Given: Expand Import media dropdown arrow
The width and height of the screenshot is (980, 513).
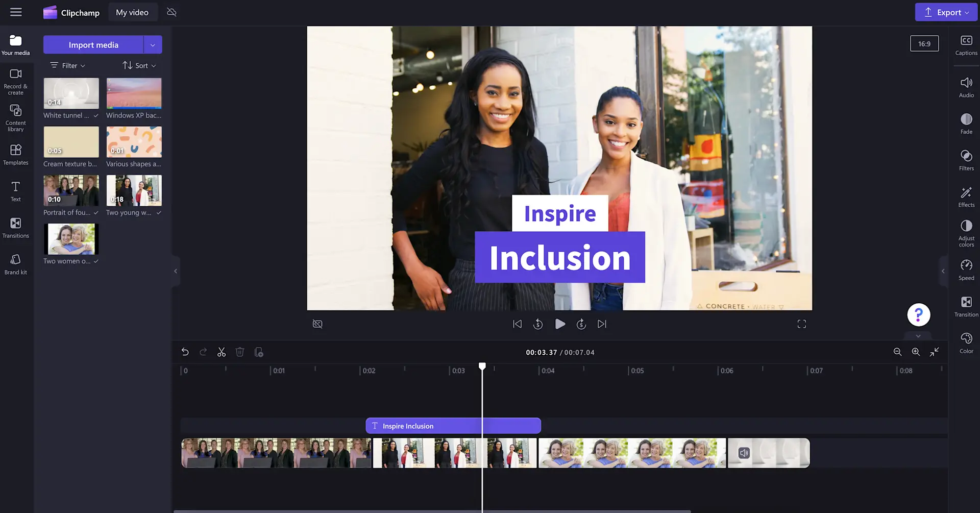Looking at the screenshot, I should point(153,45).
